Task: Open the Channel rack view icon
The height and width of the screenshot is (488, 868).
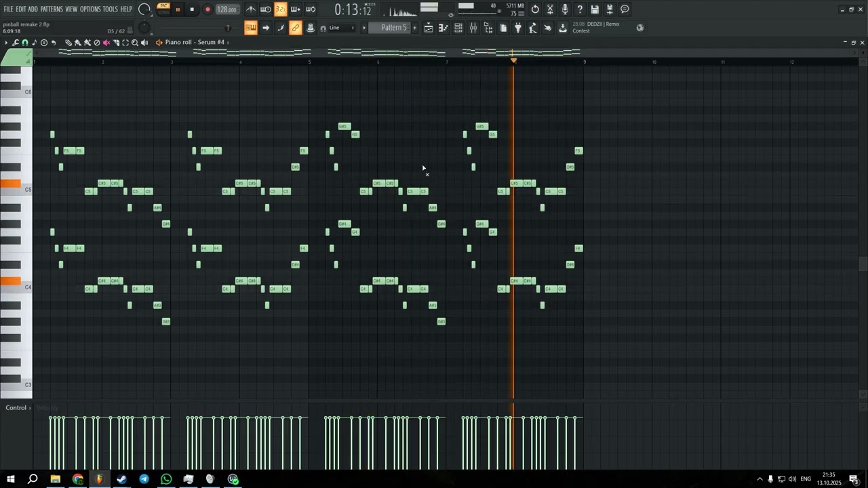Action: pos(458,28)
